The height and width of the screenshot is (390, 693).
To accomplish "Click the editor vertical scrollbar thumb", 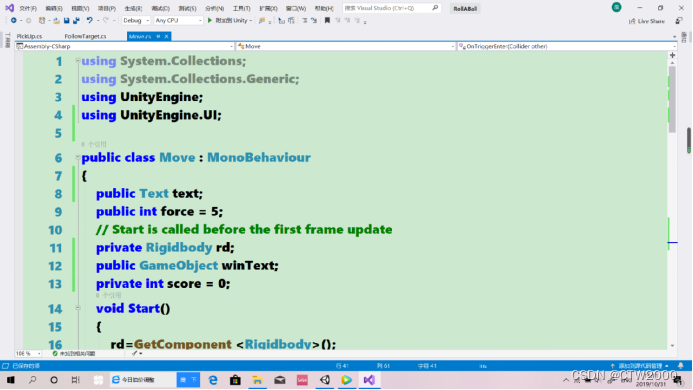I will click(672, 99).
